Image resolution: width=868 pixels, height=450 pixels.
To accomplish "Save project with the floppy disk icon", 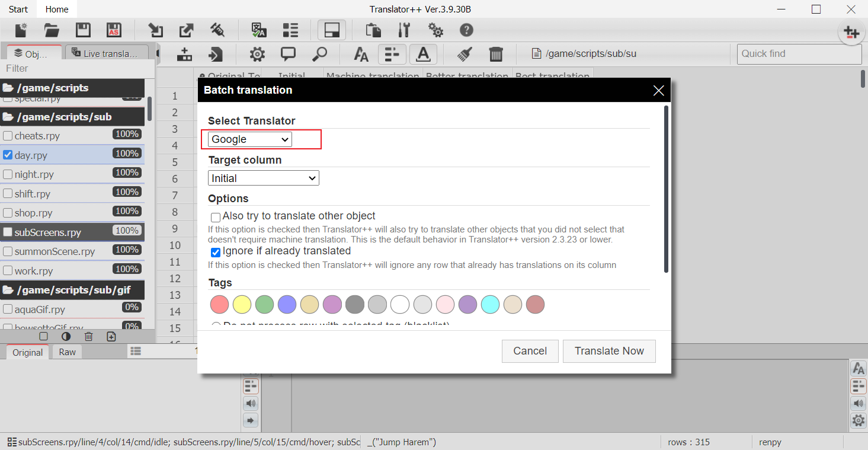I will 83,30.
